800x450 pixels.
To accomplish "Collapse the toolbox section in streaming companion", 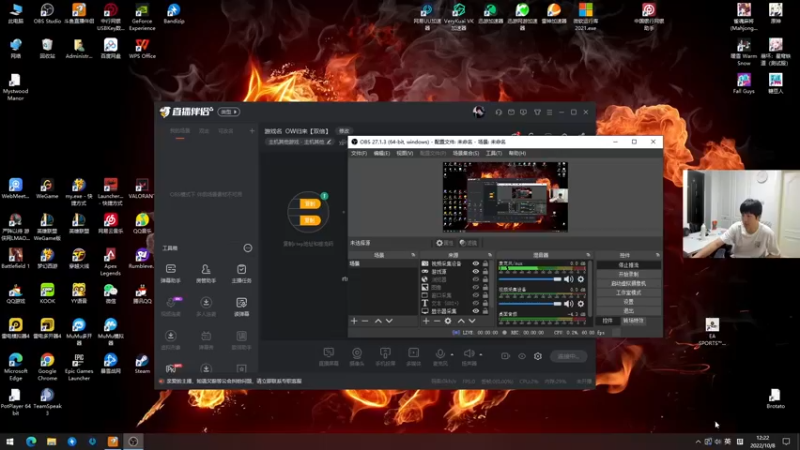I will (248, 248).
